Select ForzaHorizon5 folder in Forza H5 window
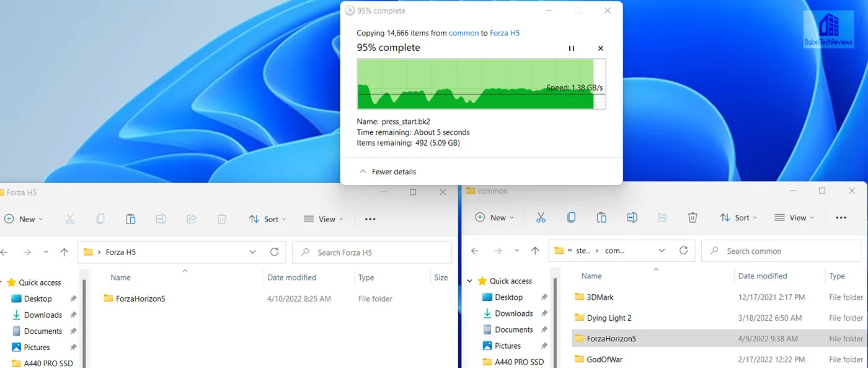Screen dimensions: 868x368 (x=135, y=298)
